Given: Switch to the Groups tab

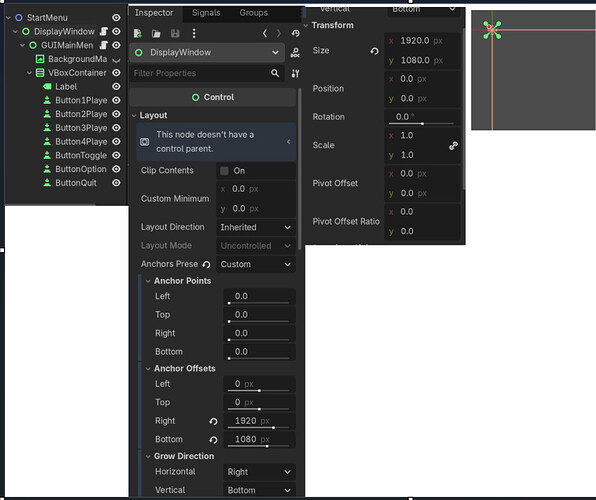Looking at the screenshot, I should [x=254, y=13].
